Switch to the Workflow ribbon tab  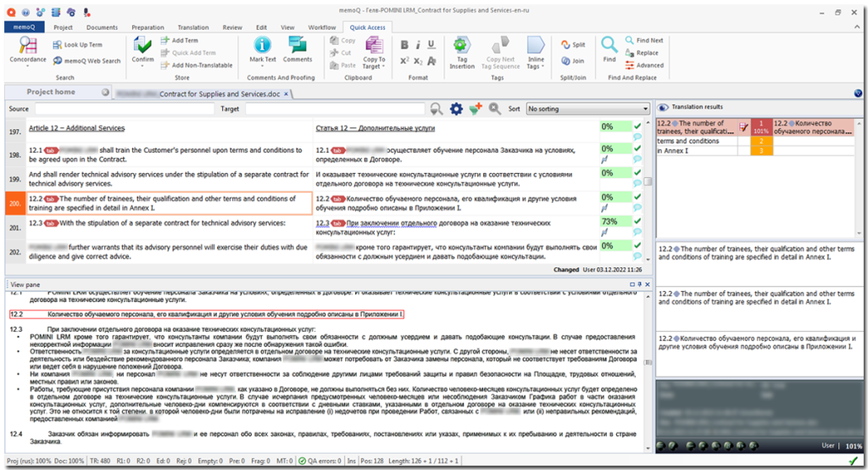(x=321, y=28)
